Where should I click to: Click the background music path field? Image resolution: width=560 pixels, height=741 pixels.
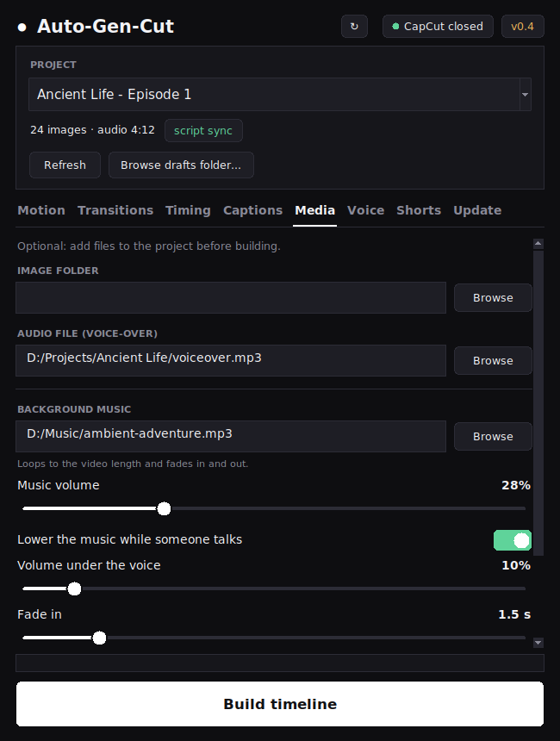(x=231, y=436)
